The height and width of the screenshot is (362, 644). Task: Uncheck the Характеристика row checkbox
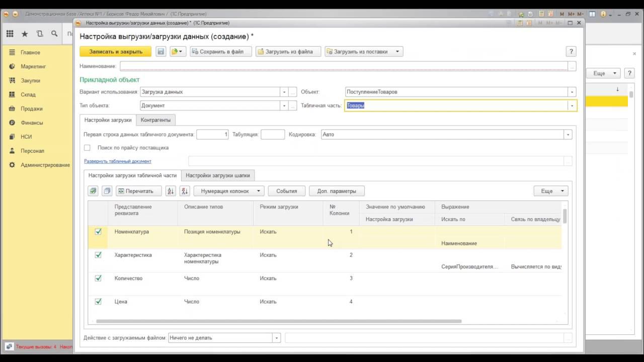pos(98,255)
